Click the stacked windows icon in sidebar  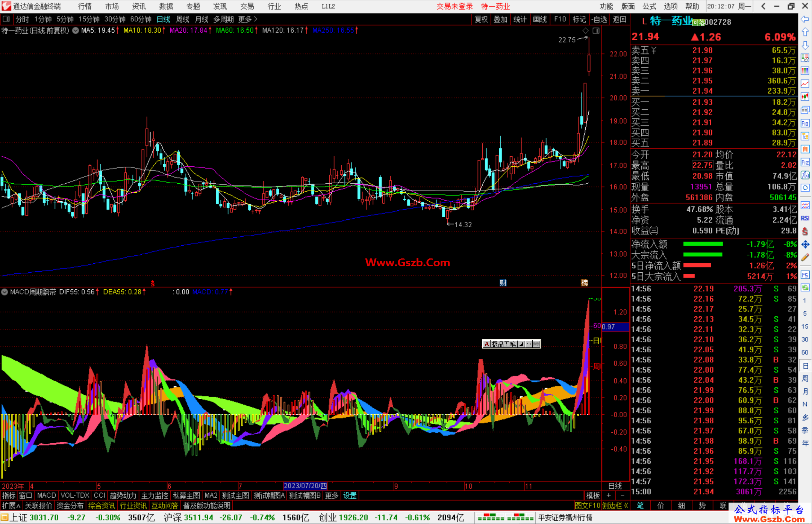[805, 110]
